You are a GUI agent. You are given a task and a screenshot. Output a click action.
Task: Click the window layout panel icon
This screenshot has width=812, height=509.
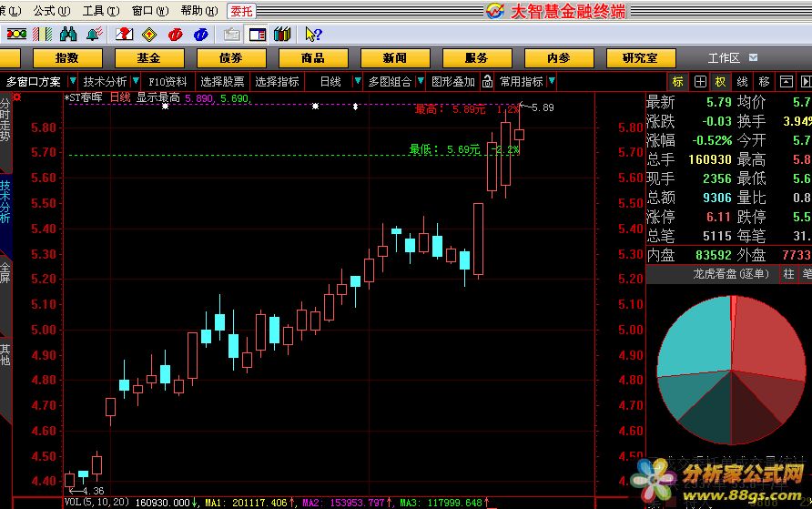point(258,35)
